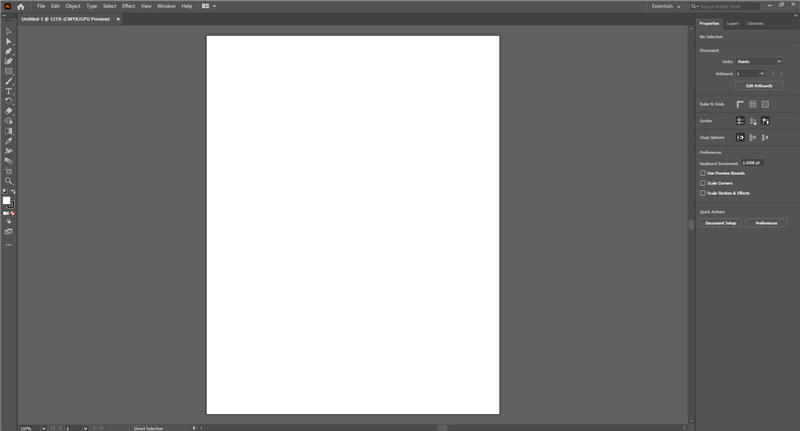Toggle Smart Guides icon
The image size is (800, 431).
pos(765,121)
